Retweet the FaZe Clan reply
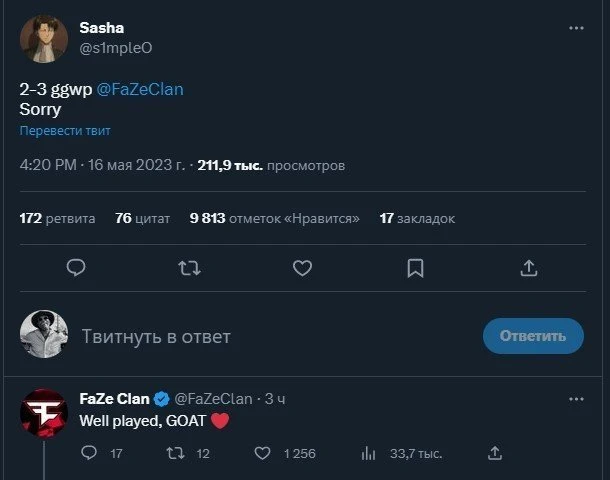 tap(175, 453)
